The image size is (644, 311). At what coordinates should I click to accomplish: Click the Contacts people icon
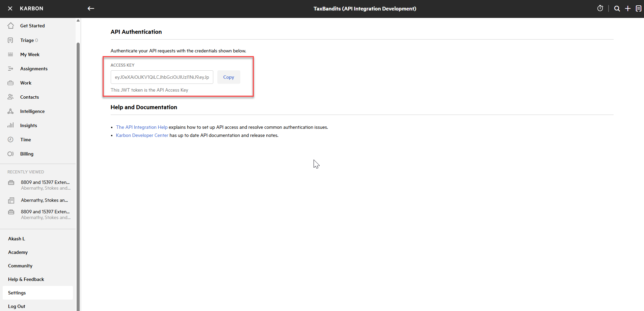pyautogui.click(x=10, y=97)
